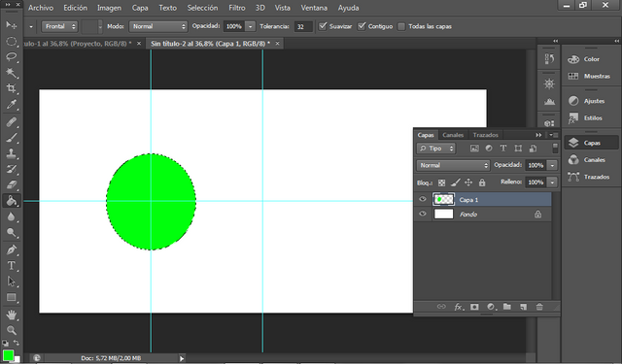The width and height of the screenshot is (622, 364).
Task: Toggle lock position icon
Action: point(468,182)
